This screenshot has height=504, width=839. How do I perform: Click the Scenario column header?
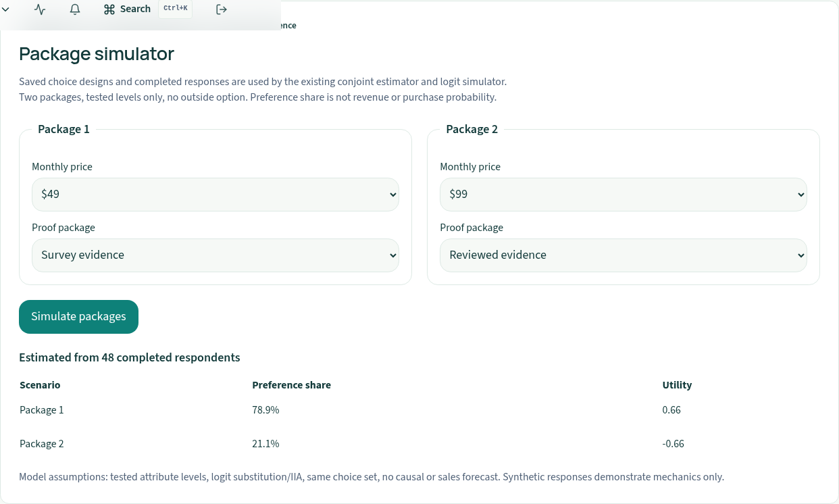tap(40, 385)
